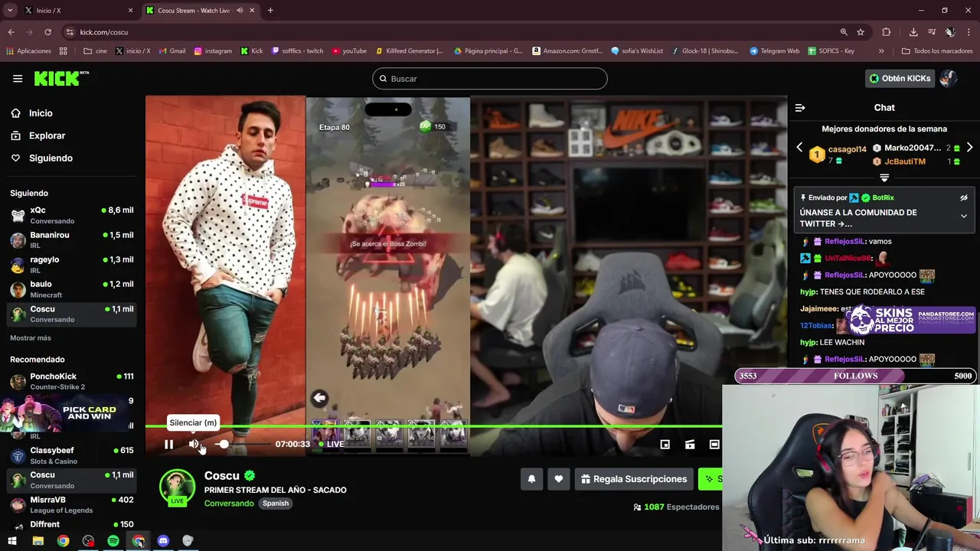
Task: Hide the pinned BotRix message
Action: point(964,197)
